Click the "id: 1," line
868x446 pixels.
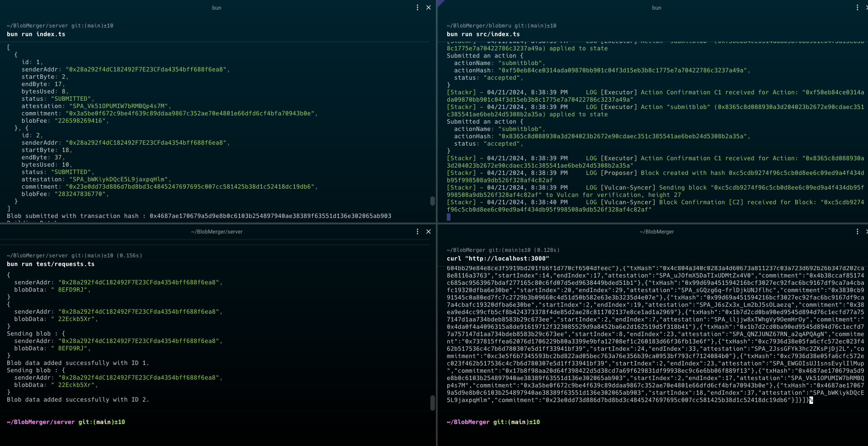(x=33, y=62)
